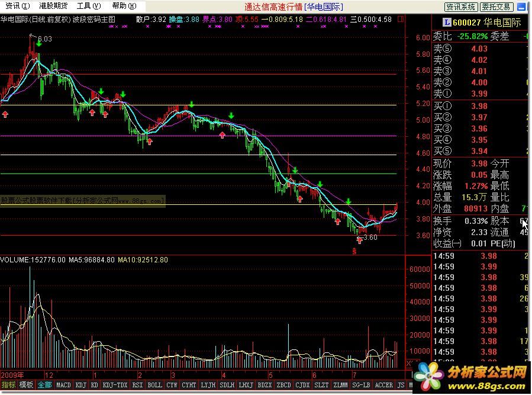Minimize the window with the blue button
Viewport: 532px width, 395px height.
pyautogui.click(x=521, y=7)
